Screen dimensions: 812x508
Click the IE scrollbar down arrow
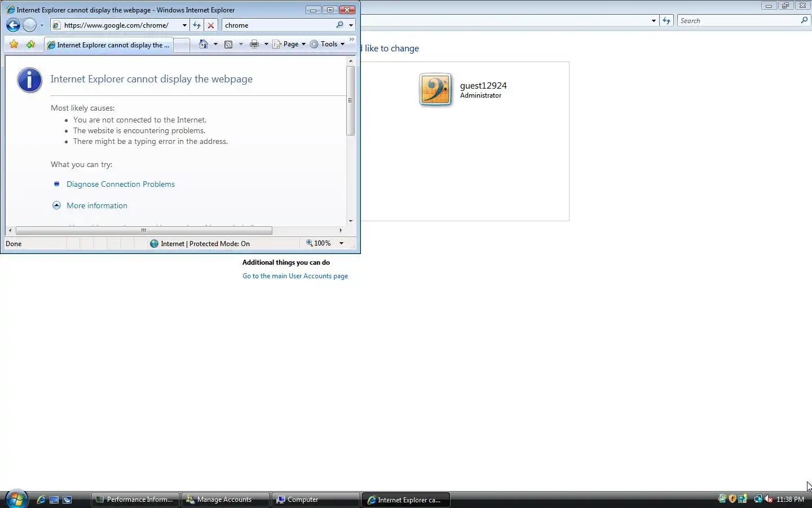click(351, 221)
